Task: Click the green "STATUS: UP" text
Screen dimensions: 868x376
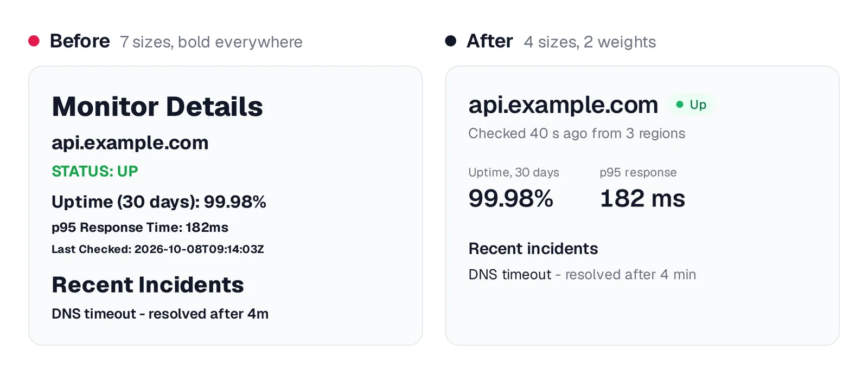Action: [95, 171]
